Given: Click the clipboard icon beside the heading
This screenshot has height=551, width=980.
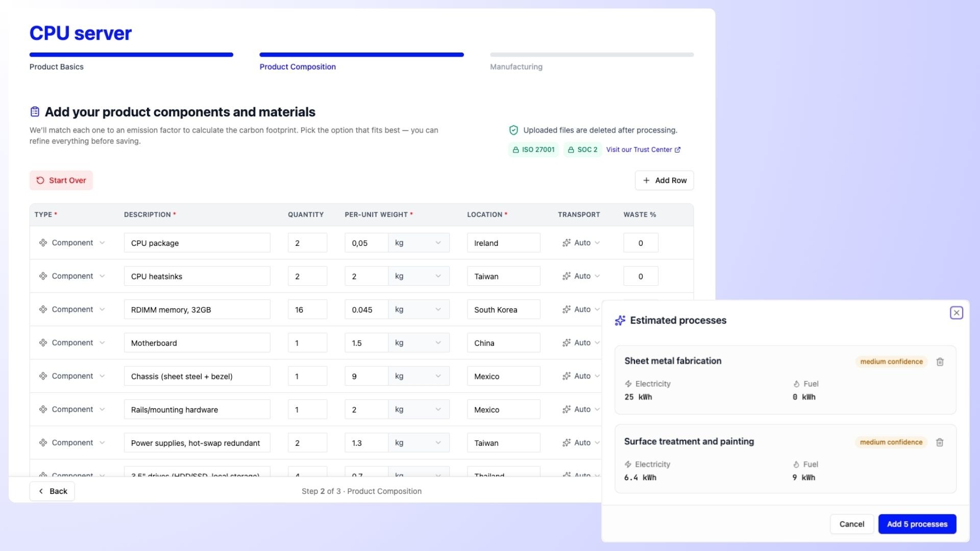Looking at the screenshot, I should tap(35, 112).
